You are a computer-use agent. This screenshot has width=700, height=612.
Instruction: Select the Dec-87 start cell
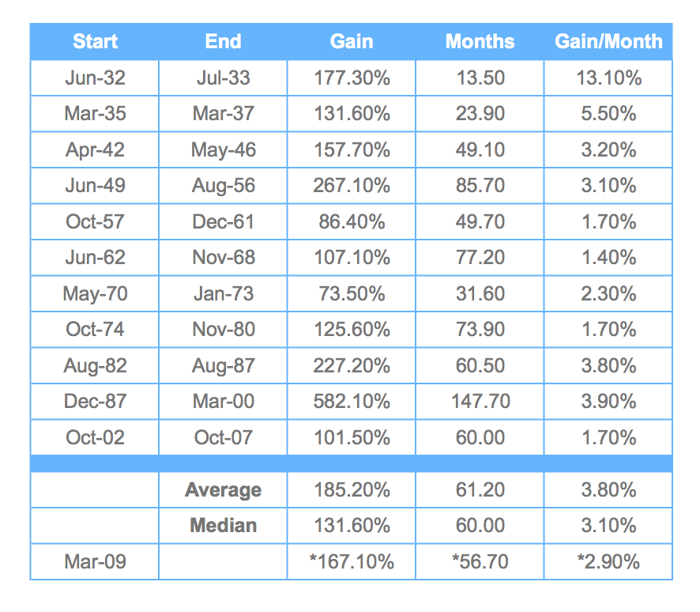pos(95,402)
